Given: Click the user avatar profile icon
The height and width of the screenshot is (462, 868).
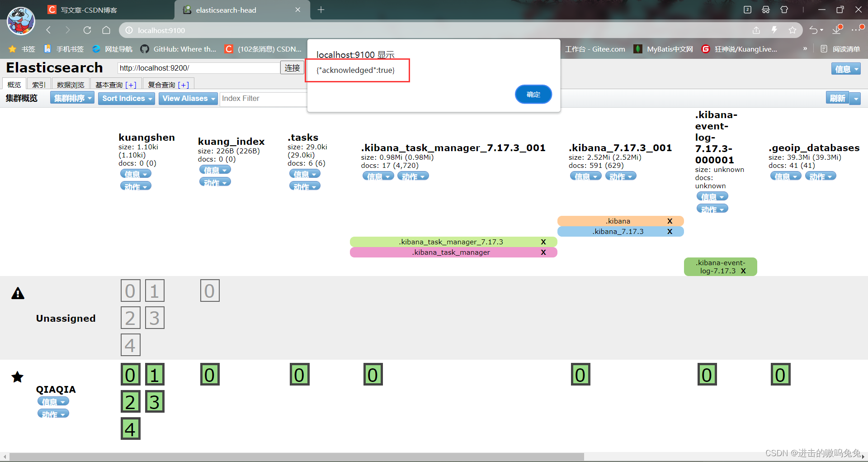Looking at the screenshot, I should (21, 21).
